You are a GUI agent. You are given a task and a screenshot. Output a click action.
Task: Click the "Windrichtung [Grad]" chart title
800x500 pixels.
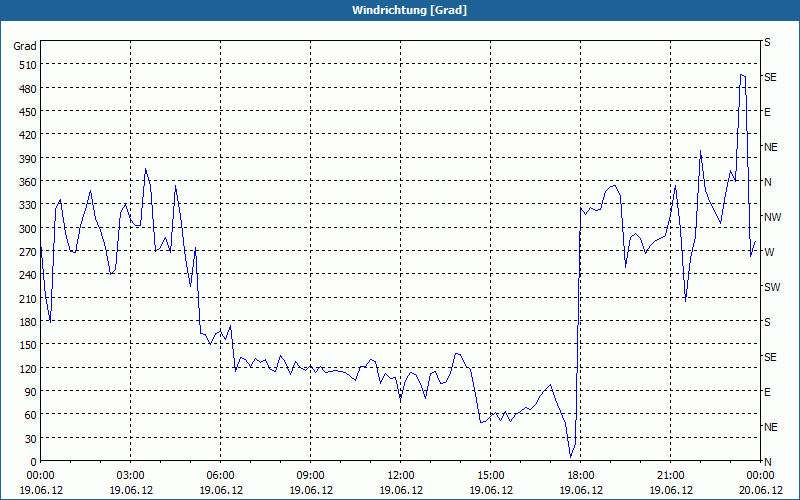click(x=409, y=10)
